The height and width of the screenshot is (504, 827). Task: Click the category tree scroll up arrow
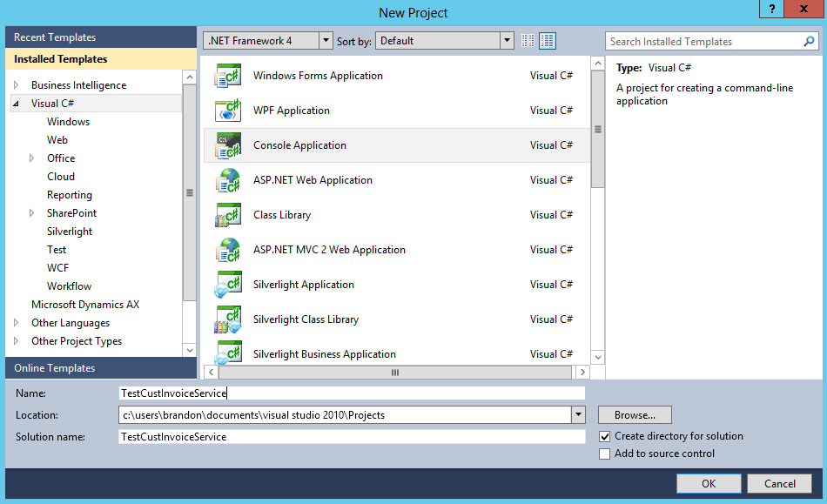(190, 77)
